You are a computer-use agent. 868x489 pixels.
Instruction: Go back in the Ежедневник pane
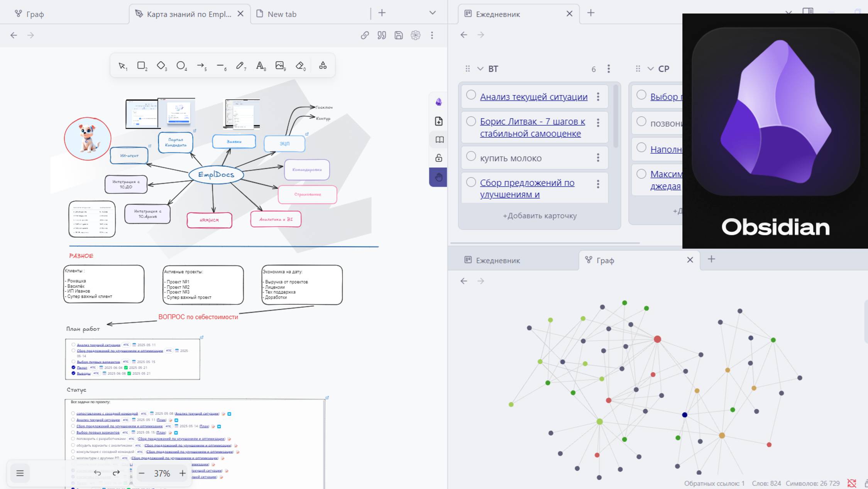point(464,35)
